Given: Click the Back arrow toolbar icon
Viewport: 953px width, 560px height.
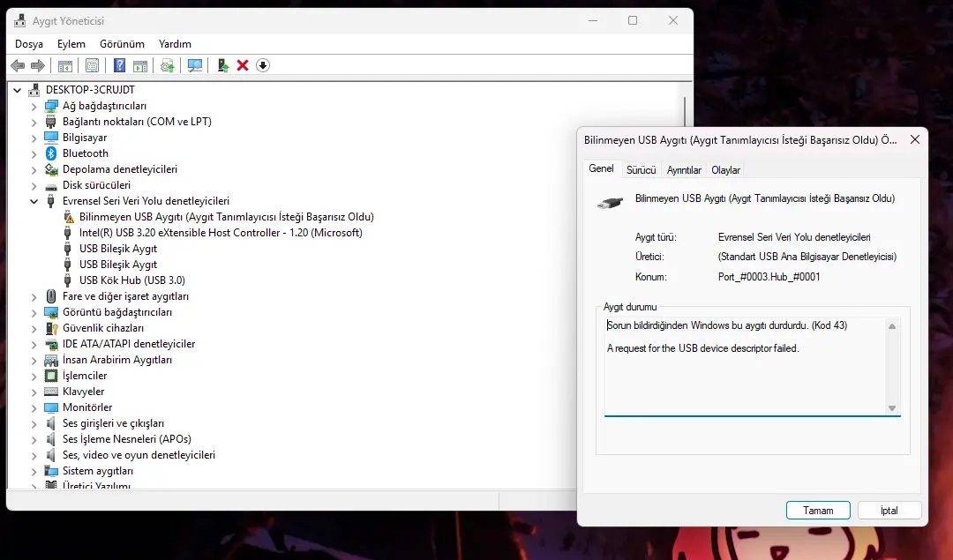Looking at the screenshot, I should 18,65.
